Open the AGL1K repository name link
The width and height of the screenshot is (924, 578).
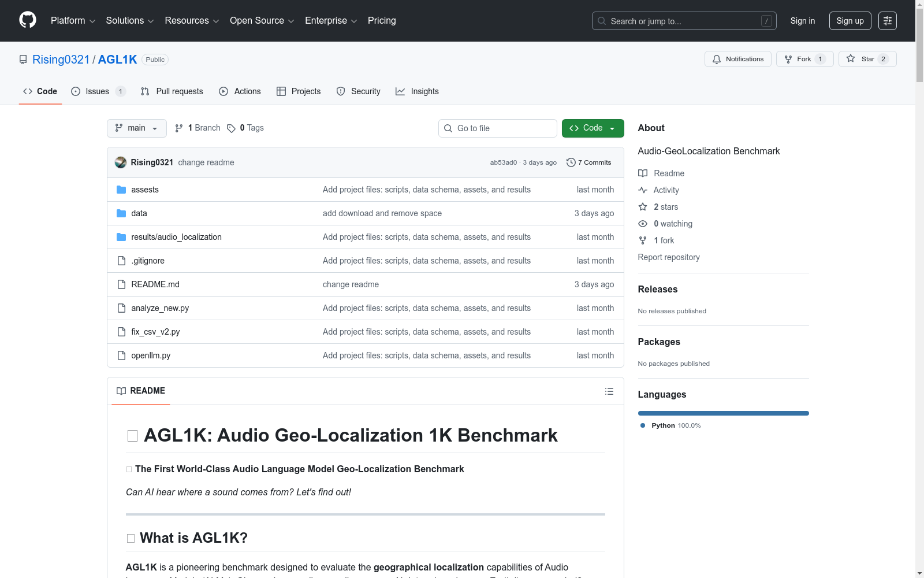[118, 60]
